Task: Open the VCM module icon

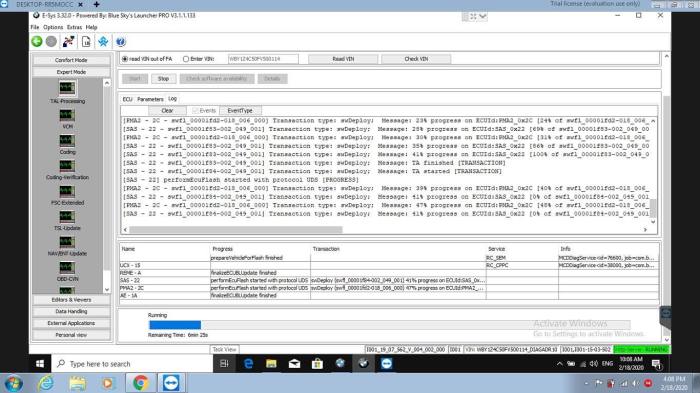Action: tap(67, 115)
